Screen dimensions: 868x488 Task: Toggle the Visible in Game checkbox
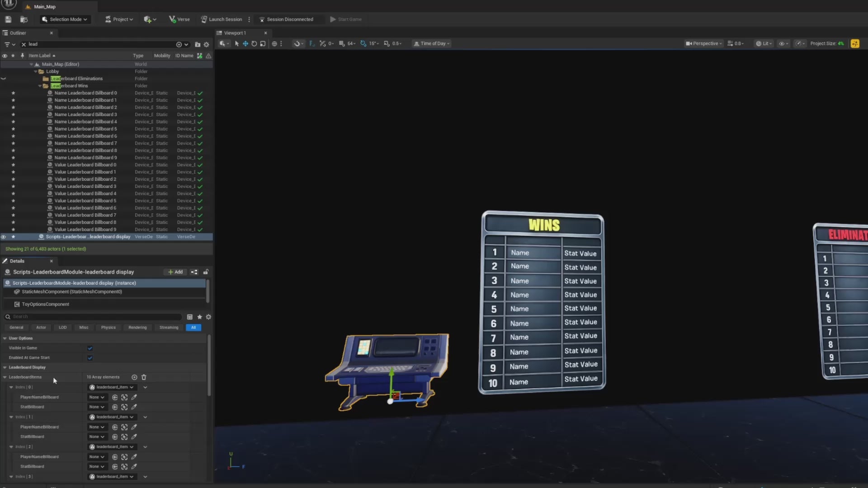(x=90, y=348)
